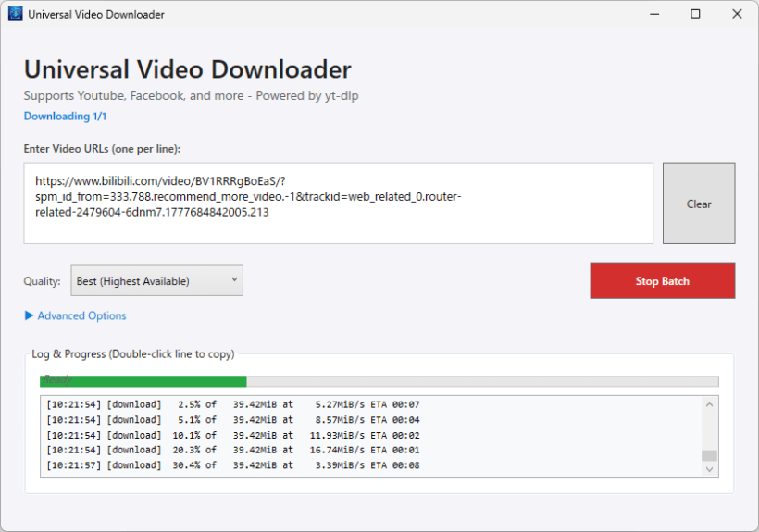The height and width of the screenshot is (532, 759).
Task: Click into the video URLs text box
Action: 339,204
